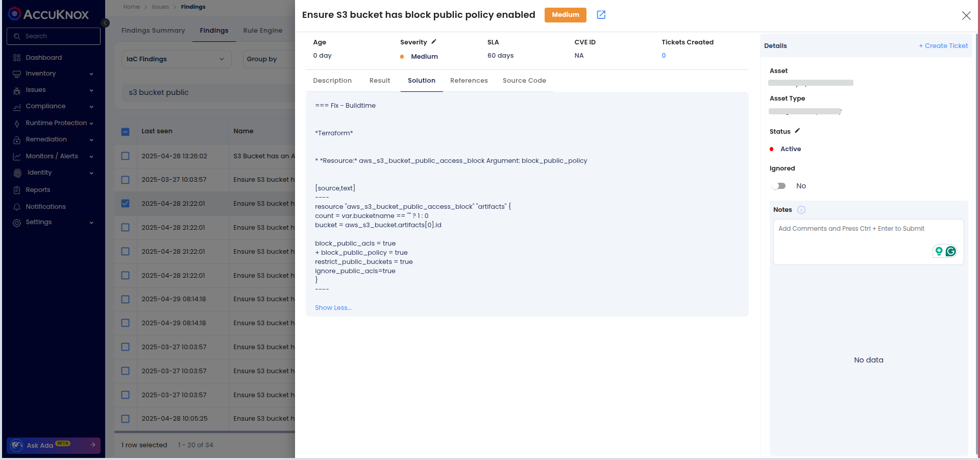Click the s3 bucket public search field
Viewport: 980px width, 460px height.
coord(208,92)
